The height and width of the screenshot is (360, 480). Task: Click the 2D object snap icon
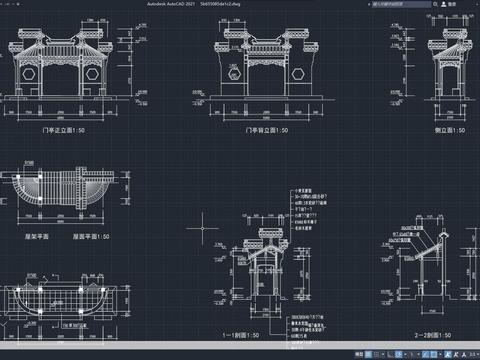coord(434,354)
